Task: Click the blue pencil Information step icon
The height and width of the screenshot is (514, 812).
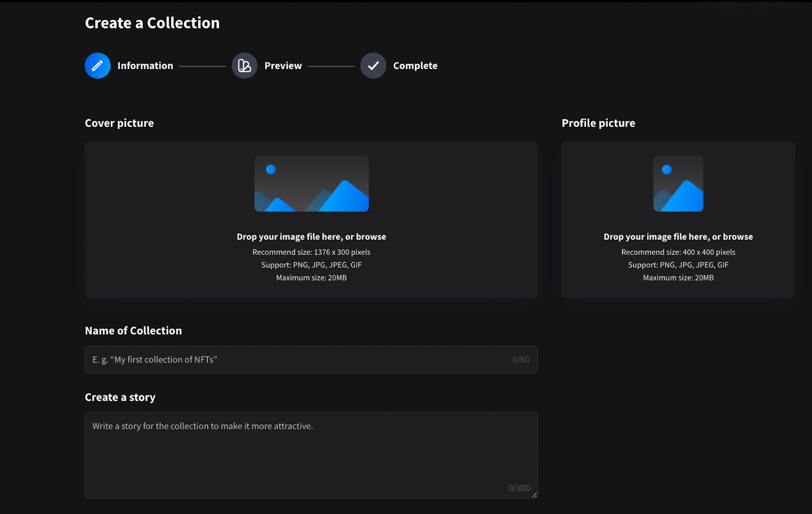Action: pyautogui.click(x=97, y=66)
